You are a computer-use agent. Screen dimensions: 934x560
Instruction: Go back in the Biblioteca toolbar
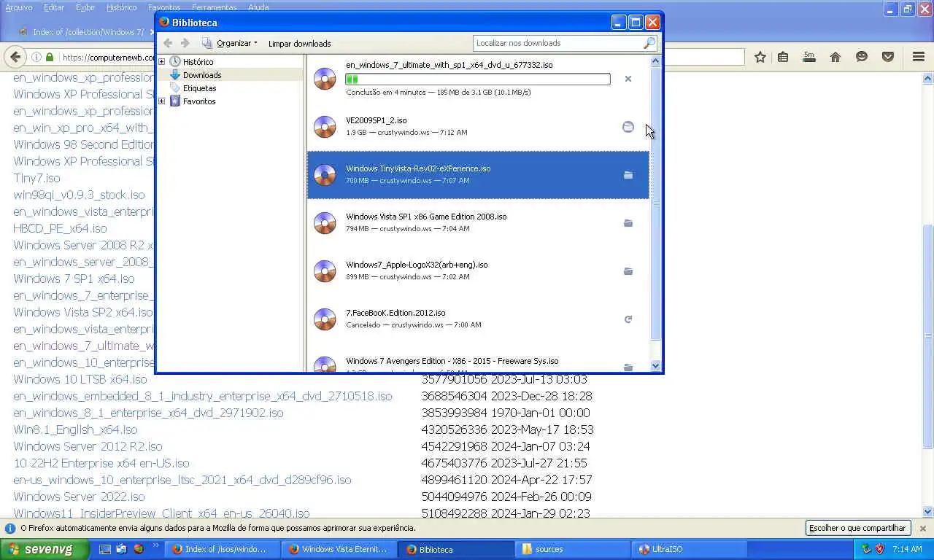pos(168,43)
